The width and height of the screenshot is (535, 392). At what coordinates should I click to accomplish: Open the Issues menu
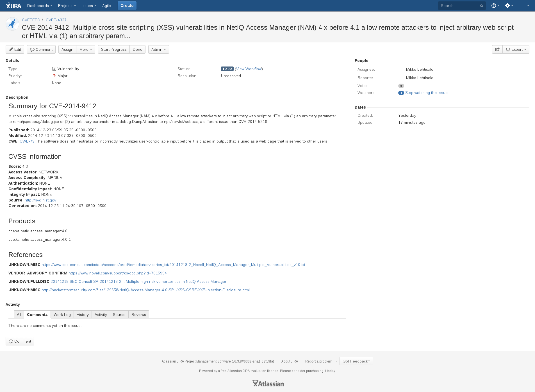pyautogui.click(x=89, y=6)
